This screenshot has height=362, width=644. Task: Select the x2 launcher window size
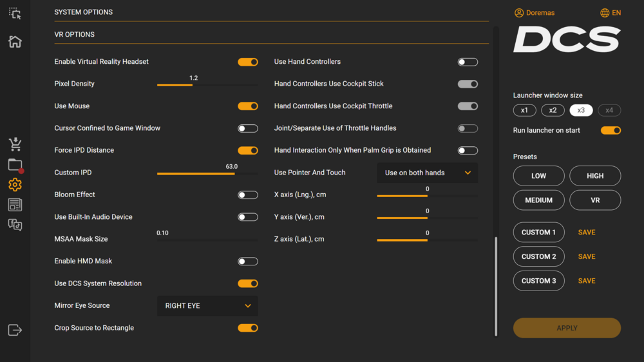[553, 110]
